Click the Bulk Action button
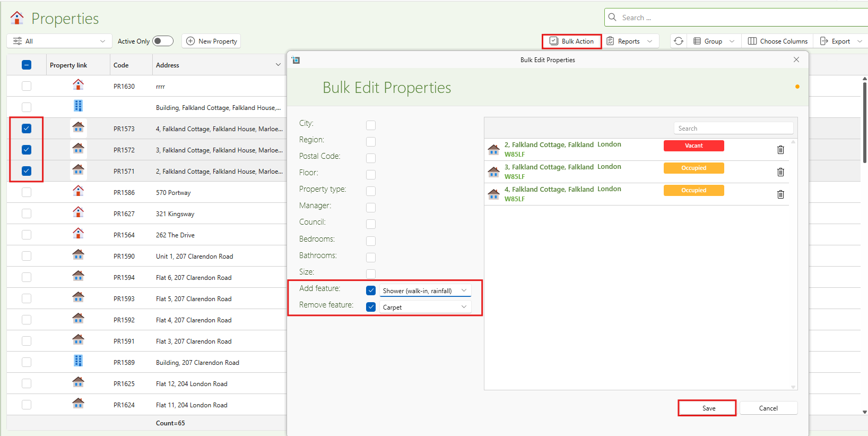This screenshot has width=868, height=436. pos(572,41)
